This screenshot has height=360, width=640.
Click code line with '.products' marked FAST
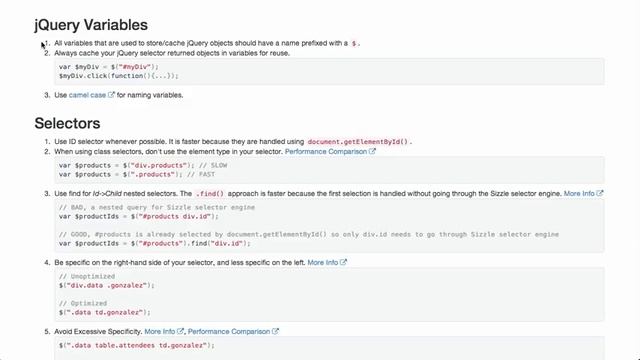137,174
